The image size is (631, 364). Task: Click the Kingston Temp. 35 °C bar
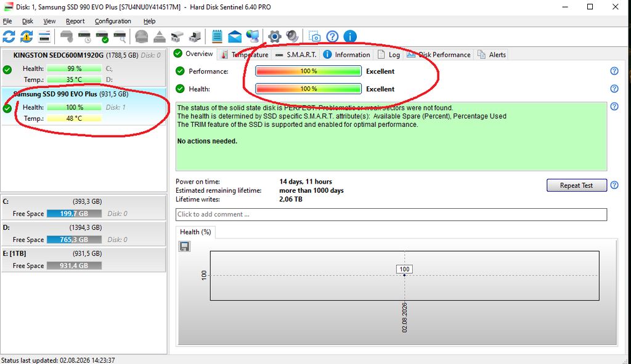pyautogui.click(x=74, y=79)
